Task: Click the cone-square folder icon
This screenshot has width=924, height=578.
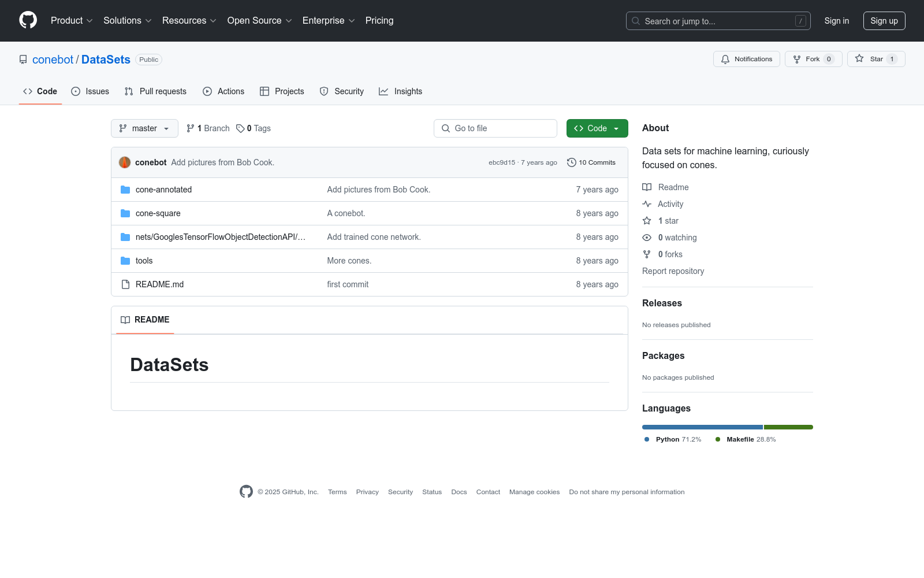Action: coord(125,213)
